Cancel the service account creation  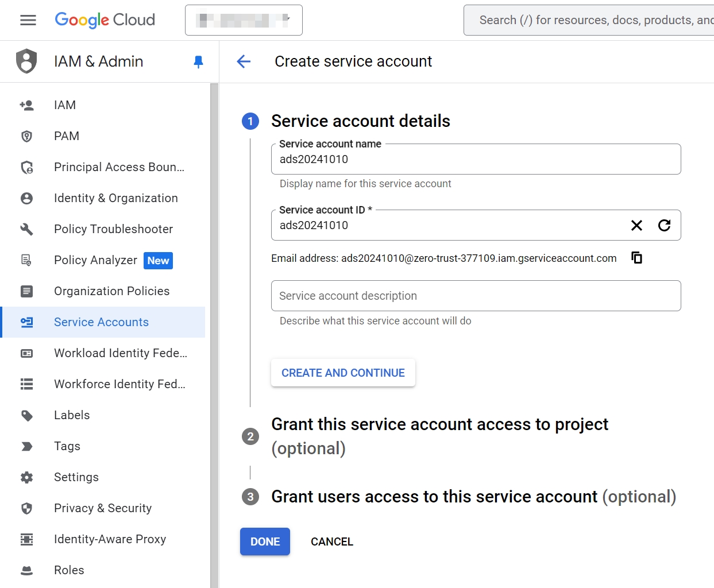332,541
